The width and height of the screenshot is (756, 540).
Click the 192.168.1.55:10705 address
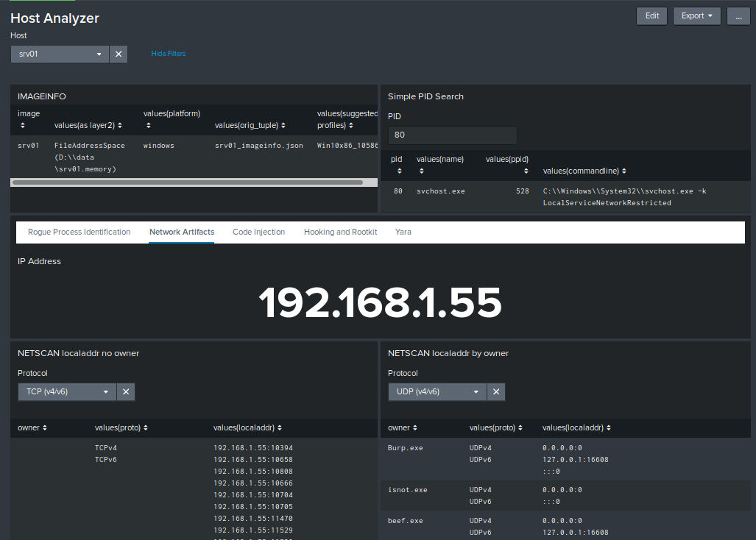click(253, 507)
